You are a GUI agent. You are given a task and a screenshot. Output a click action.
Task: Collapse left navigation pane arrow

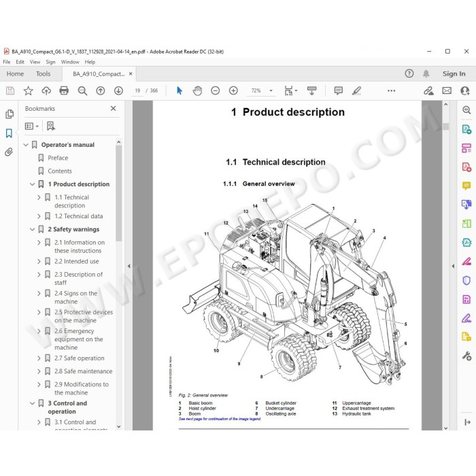(x=129, y=266)
